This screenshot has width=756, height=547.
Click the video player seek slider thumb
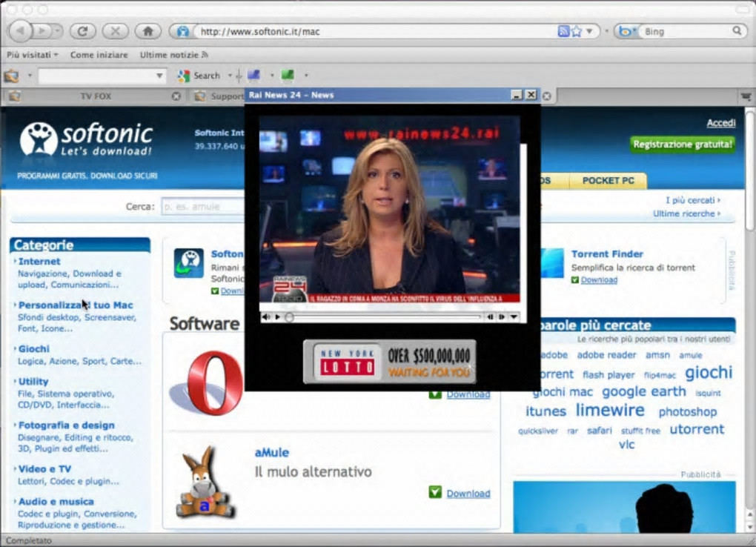(289, 317)
